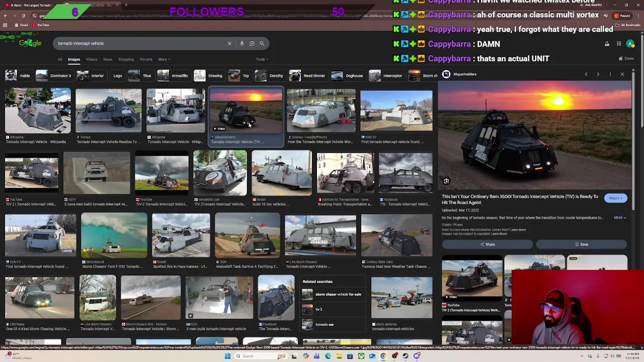Select the Images results tab
This screenshot has width=644, height=362.
[74, 59]
